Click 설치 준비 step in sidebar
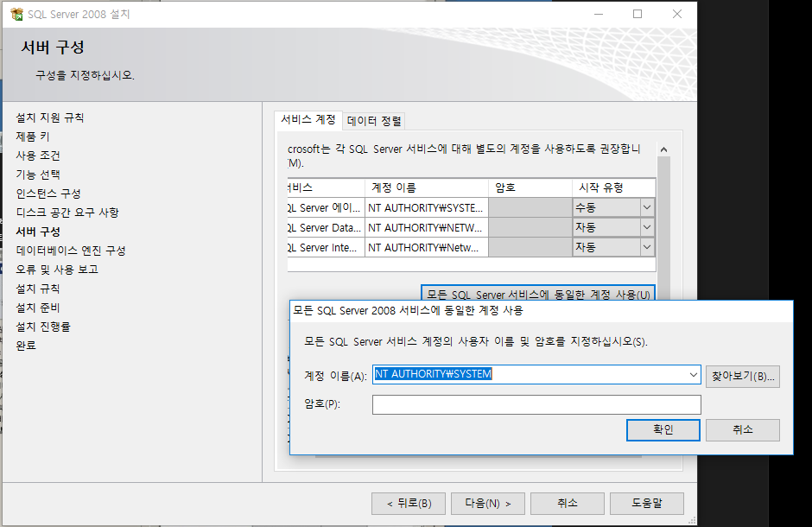Screen dimensions: 812x527 pos(38,308)
